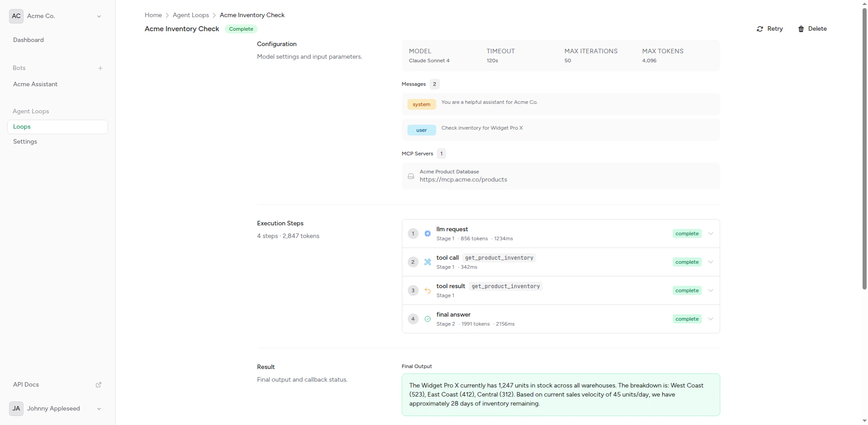Click the get_product_inventory tag on tool result

(505, 286)
